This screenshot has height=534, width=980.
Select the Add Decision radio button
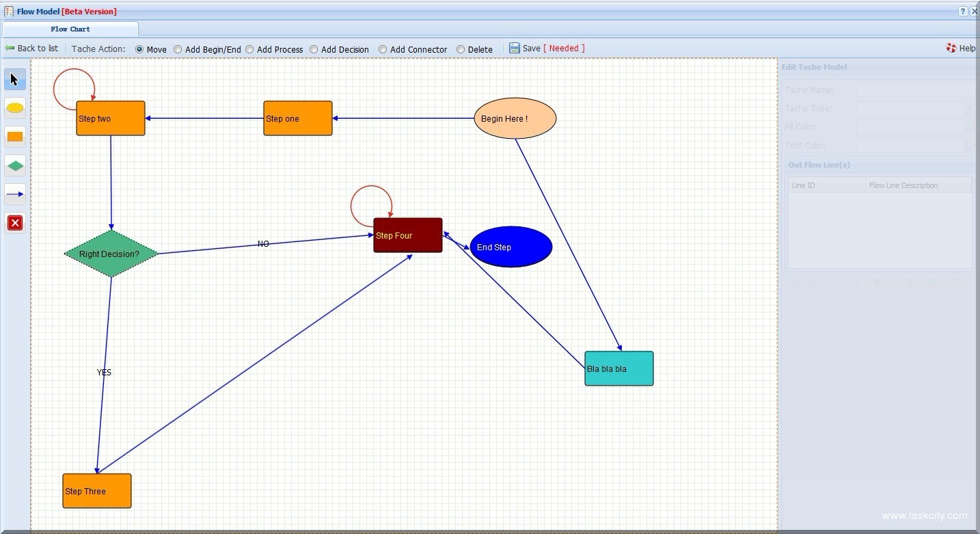pyautogui.click(x=314, y=49)
